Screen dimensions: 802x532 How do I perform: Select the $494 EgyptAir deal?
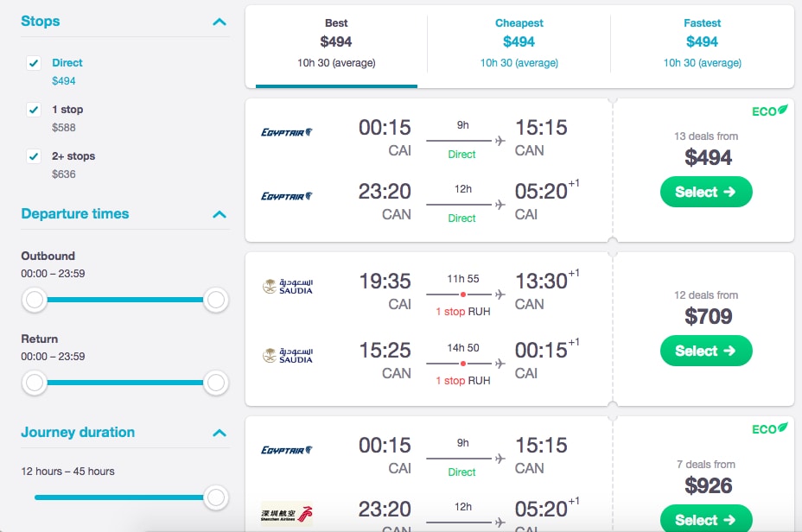(x=706, y=192)
